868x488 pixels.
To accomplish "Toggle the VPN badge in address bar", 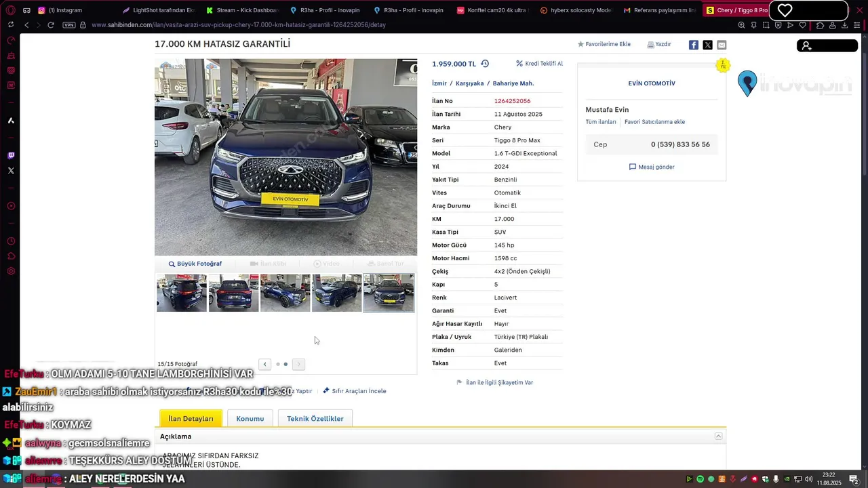I will click(68, 25).
